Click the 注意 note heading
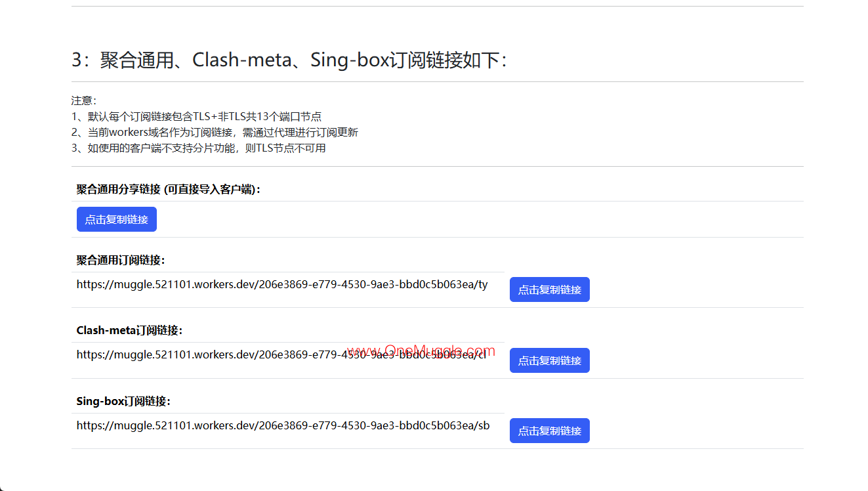This screenshot has height=491, width=868. pyautogui.click(x=83, y=100)
